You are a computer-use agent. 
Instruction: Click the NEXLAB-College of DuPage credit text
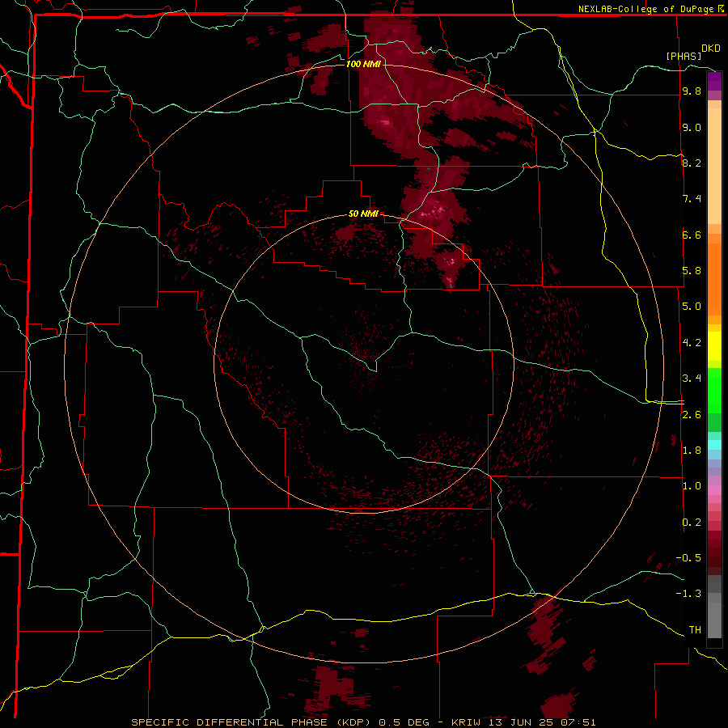click(647, 9)
